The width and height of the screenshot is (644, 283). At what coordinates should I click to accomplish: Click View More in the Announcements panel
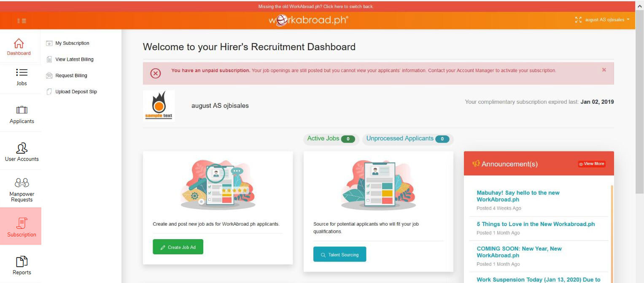[591, 164]
